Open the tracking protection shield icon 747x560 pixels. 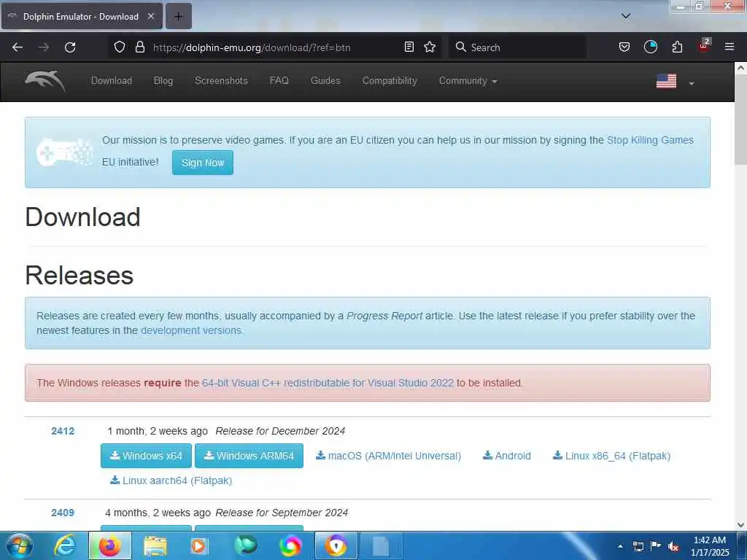120,47
